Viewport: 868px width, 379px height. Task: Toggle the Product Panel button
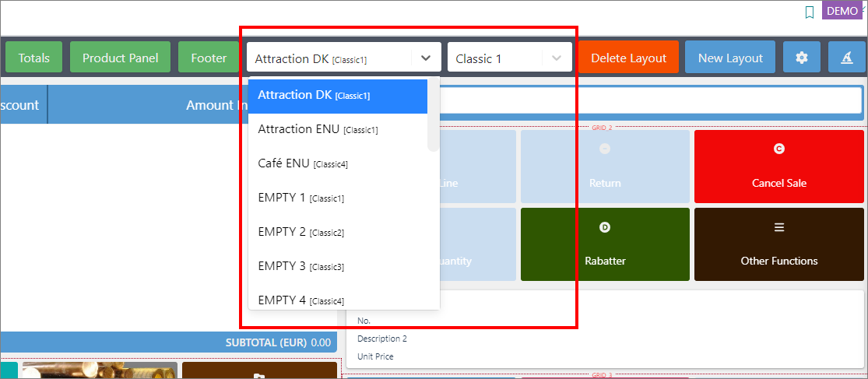[x=120, y=58]
